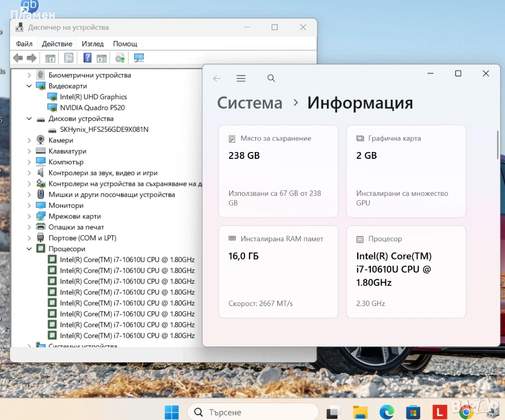The height and width of the screenshot is (420, 505).
Task: Click the Settings window vertical scrollbar
Action: click(x=498, y=145)
